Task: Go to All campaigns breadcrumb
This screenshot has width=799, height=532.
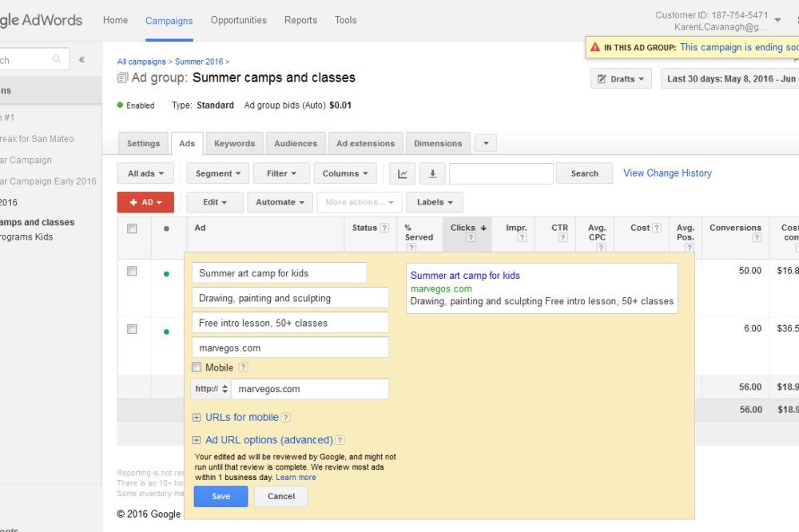Action: click(x=141, y=62)
